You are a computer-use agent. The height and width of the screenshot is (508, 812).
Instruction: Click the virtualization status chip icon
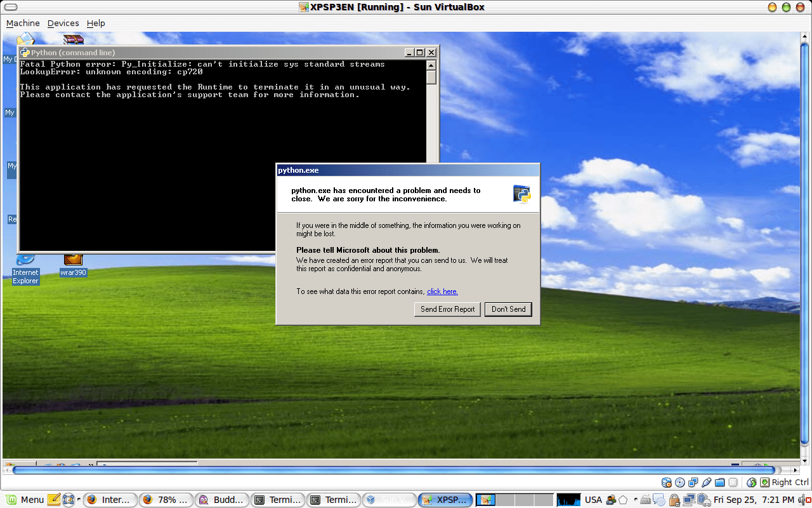[733, 483]
